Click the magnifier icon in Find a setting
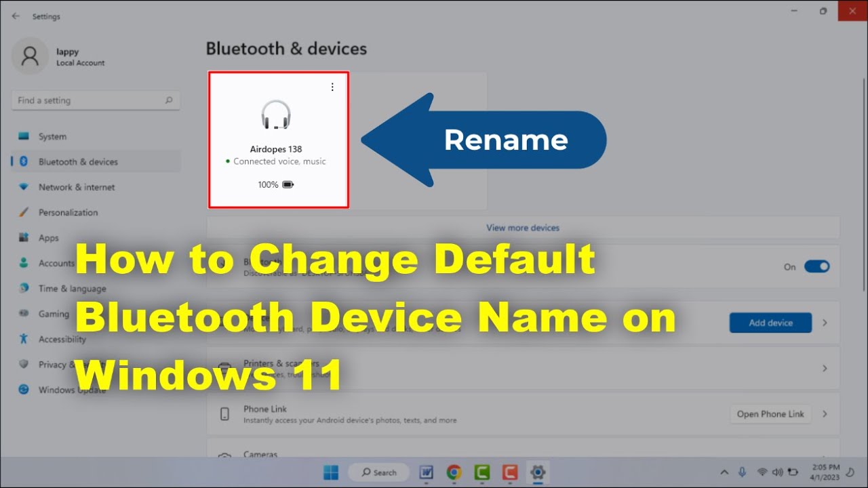 click(169, 100)
